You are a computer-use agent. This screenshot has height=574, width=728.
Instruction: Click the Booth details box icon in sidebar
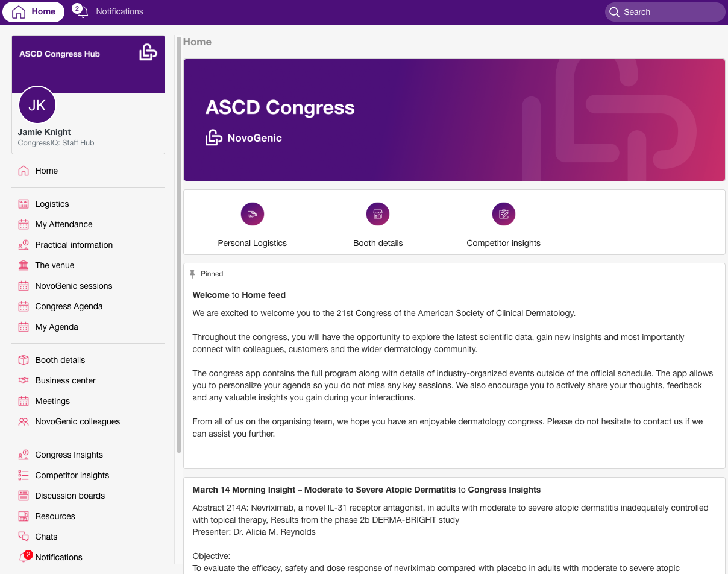tap(24, 360)
